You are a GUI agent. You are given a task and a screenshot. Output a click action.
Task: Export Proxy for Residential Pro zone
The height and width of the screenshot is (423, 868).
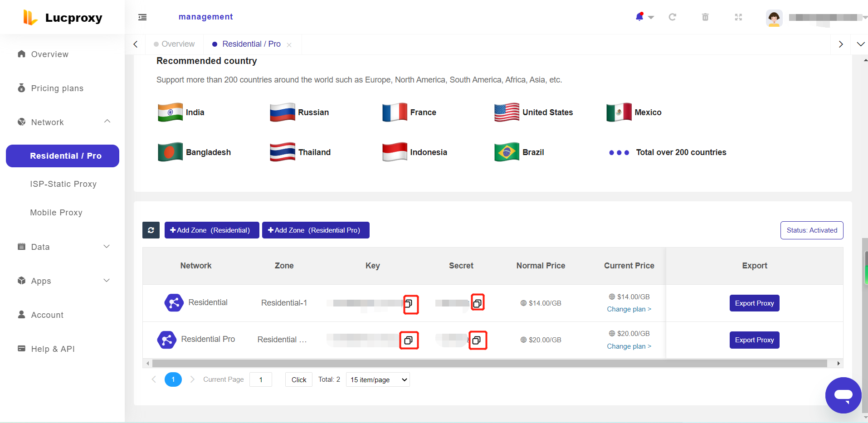pos(754,340)
